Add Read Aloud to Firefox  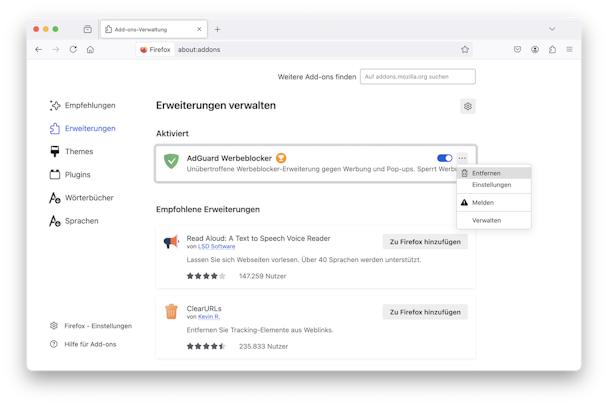click(x=425, y=242)
